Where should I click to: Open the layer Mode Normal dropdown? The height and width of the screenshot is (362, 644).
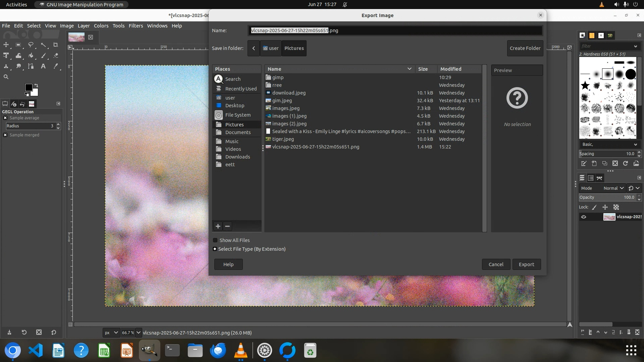point(613,188)
